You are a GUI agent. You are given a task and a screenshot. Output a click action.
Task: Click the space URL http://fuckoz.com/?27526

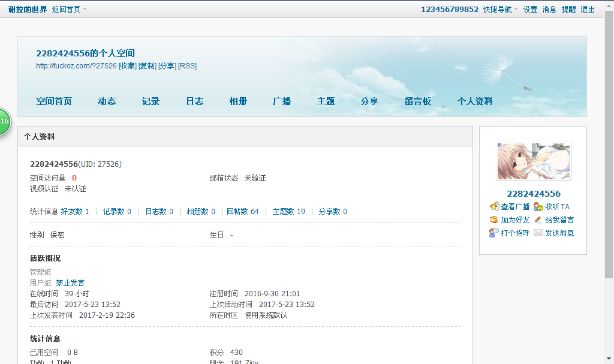click(x=76, y=66)
